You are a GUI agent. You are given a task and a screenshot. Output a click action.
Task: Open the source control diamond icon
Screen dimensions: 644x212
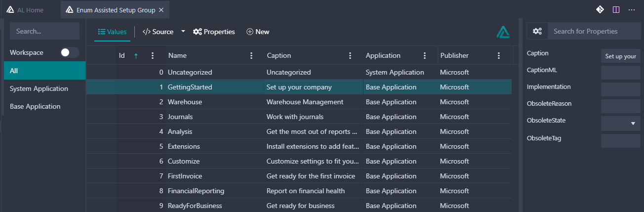tap(600, 9)
